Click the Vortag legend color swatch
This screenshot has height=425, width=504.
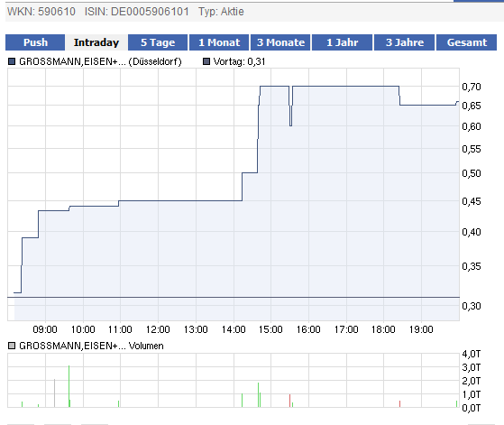tap(206, 61)
